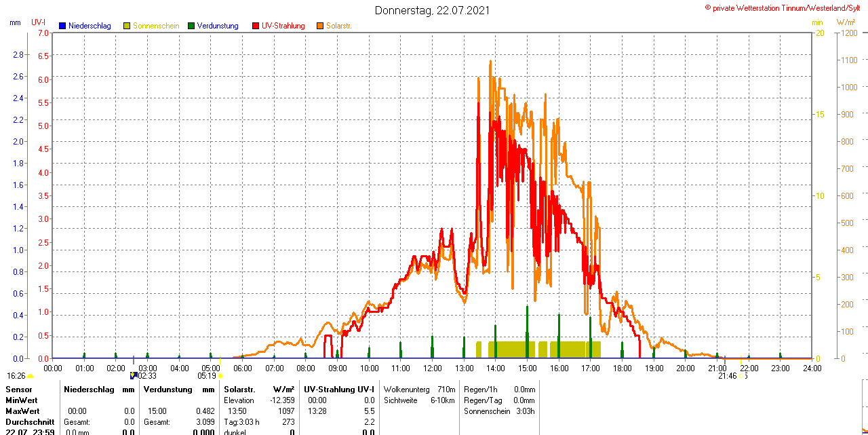Viewport: 868px width, 435px height.
Task: Click the blue marker icon at 02:33
Action: 134,375
